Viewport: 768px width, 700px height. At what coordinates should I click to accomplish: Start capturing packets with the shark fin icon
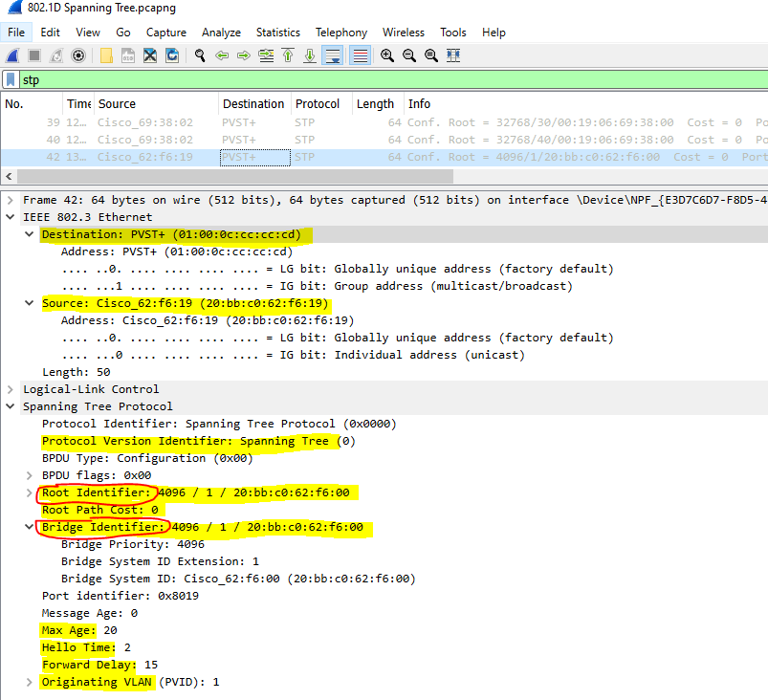point(12,55)
